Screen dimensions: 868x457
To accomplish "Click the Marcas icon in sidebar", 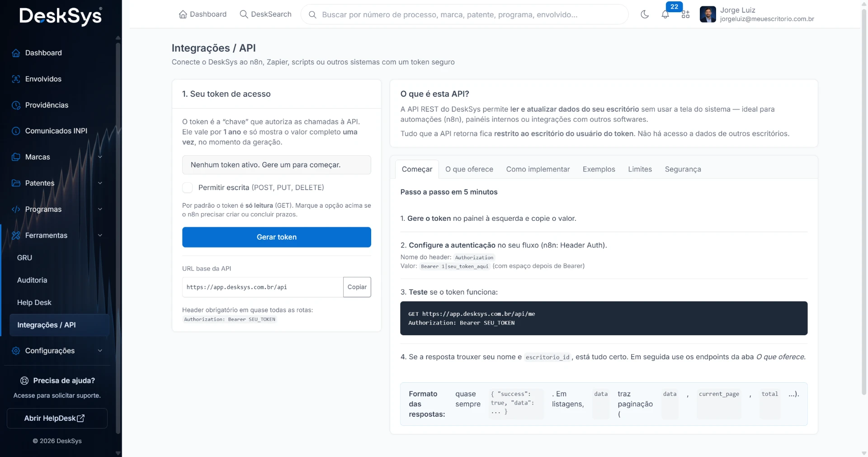I will pyautogui.click(x=16, y=157).
